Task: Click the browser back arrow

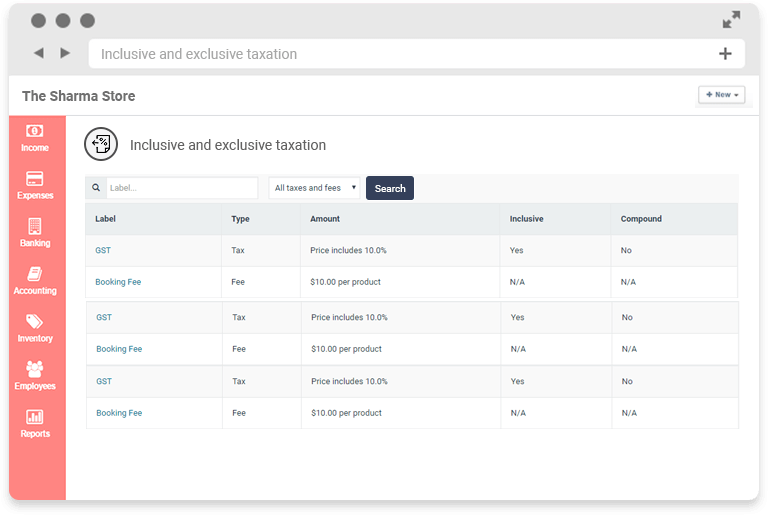Action: tap(38, 53)
